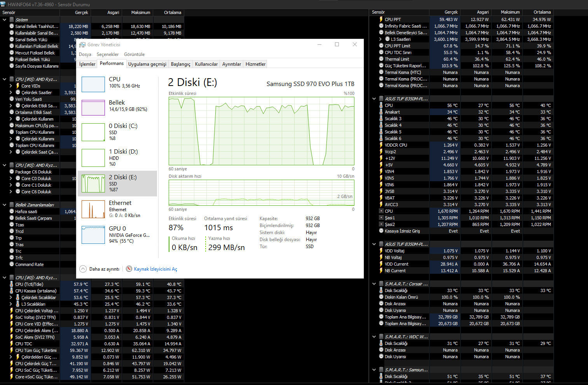The image size is (588, 385).
Task: Select 1 Diski (D:) in sidebar
Action: tap(117, 157)
